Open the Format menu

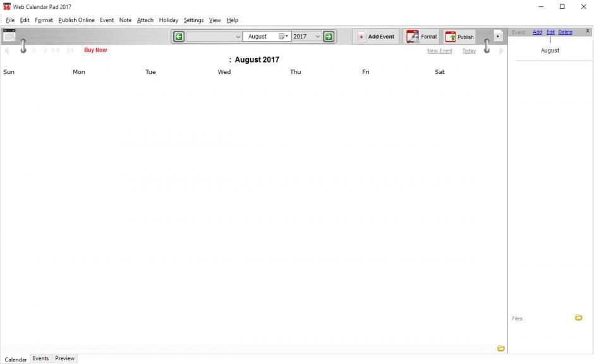pyautogui.click(x=44, y=20)
